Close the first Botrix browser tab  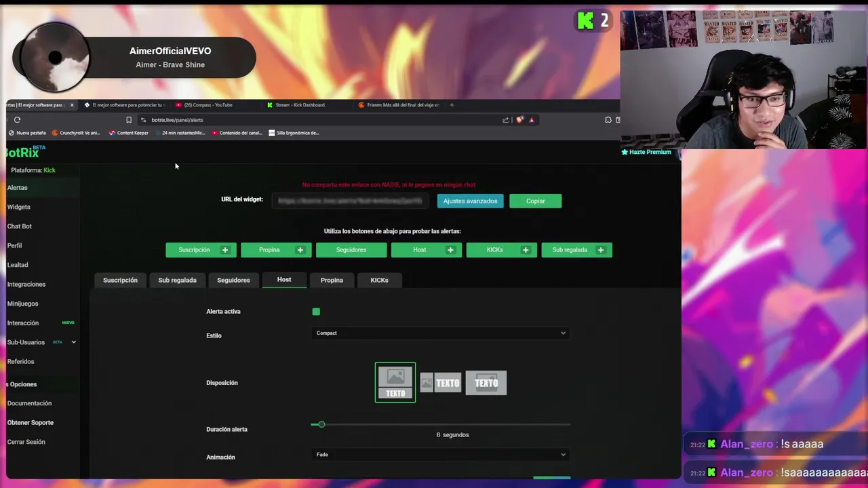click(72, 105)
